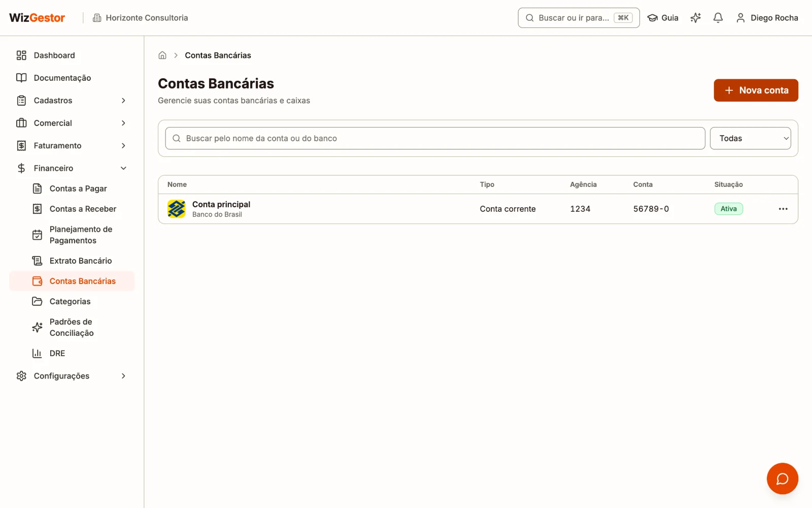Open Diego Rocha user menu
The width and height of the screenshot is (812, 508).
pyautogui.click(x=767, y=18)
